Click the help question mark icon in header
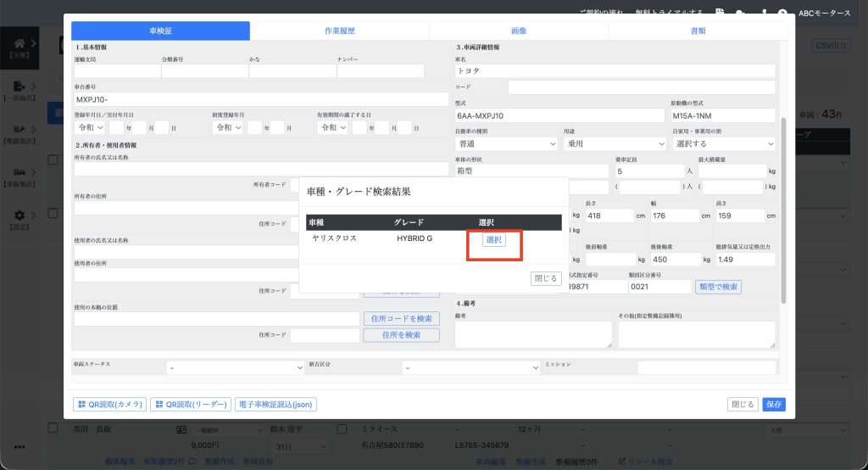 click(x=782, y=13)
